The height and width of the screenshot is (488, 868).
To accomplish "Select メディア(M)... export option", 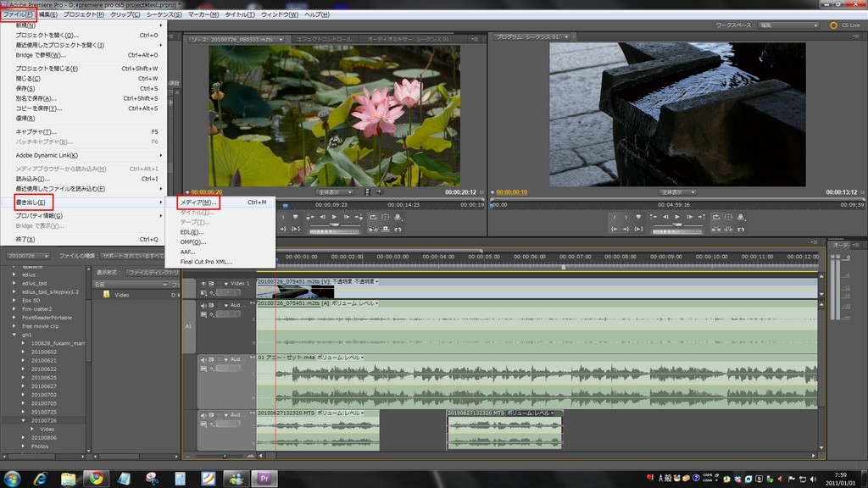I will click(x=199, y=202).
